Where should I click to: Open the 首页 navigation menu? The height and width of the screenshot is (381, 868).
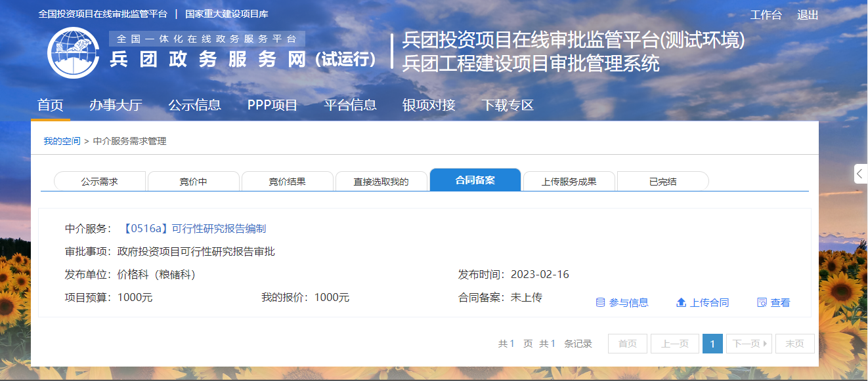point(51,105)
